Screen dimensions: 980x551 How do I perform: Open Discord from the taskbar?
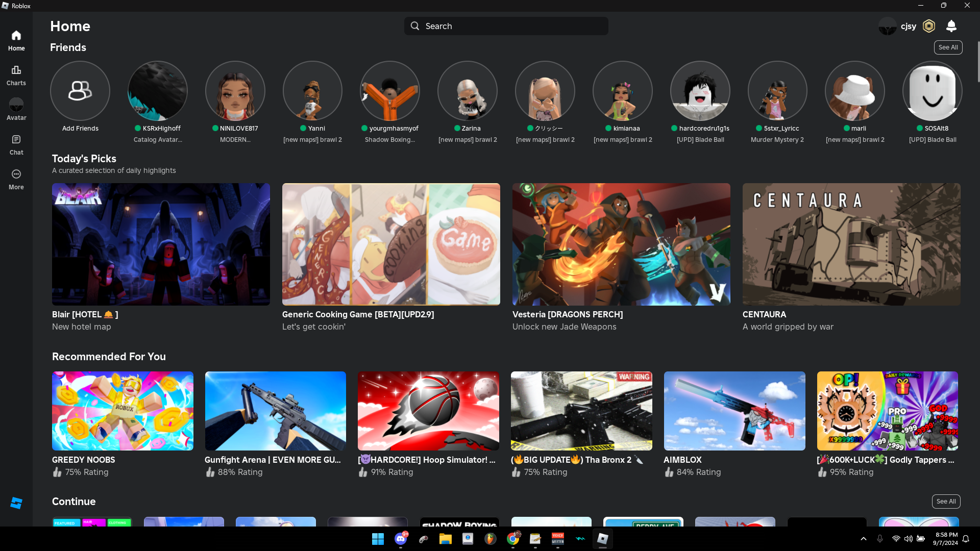401,539
